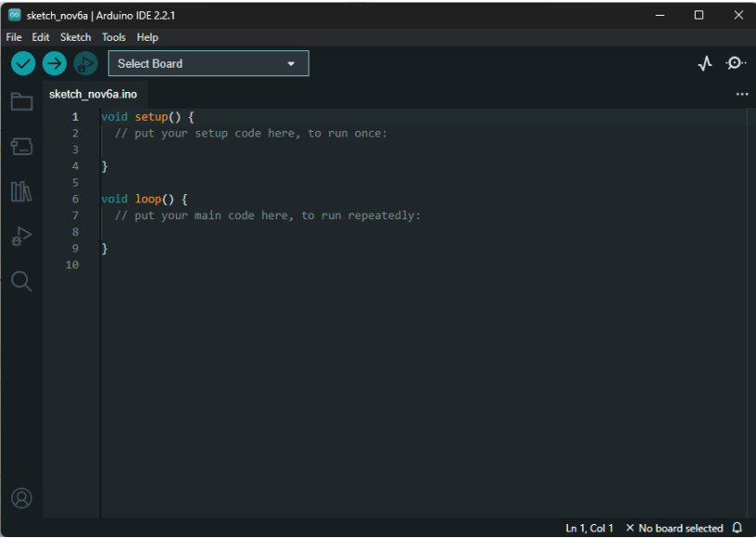Open the Boards Manager sidebar panel
The height and width of the screenshot is (538, 756).
point(21,146)
